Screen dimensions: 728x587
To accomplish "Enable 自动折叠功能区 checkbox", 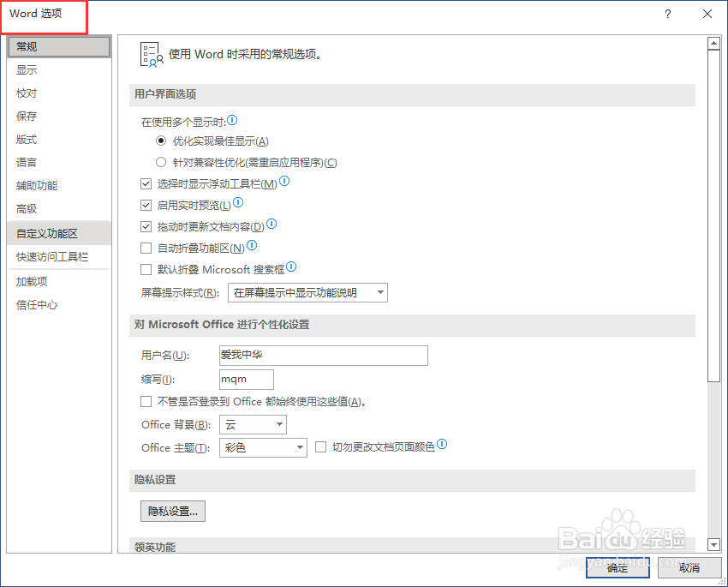I will point(146,248).
